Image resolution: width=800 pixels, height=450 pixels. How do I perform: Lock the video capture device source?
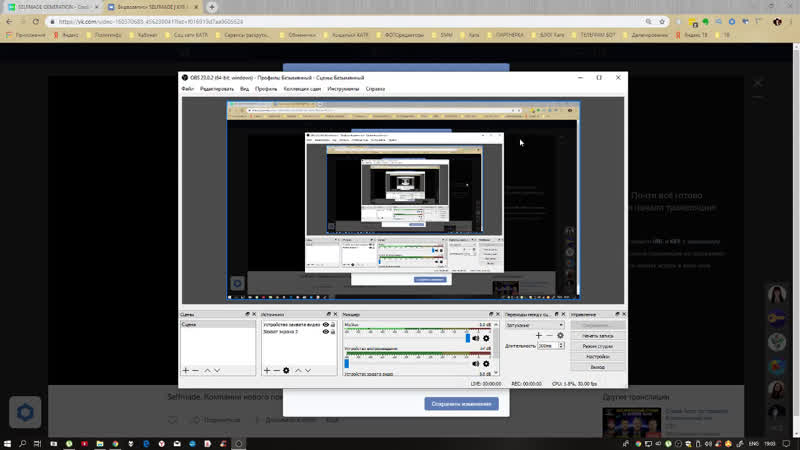point(333,324)
